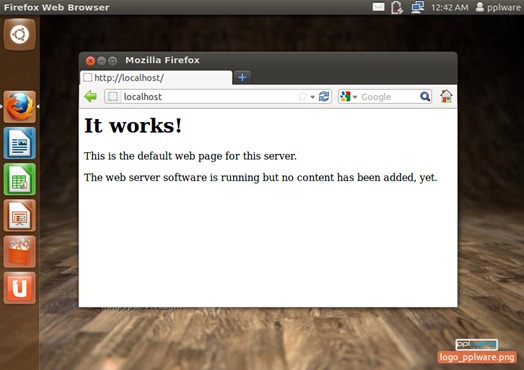524x370 pixels.
Task: Minimize the Mozilla Firefox window
Action: click(102, 61)
